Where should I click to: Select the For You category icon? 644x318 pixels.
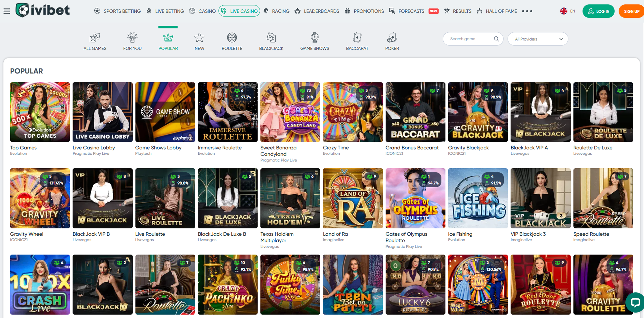(132, 38)
